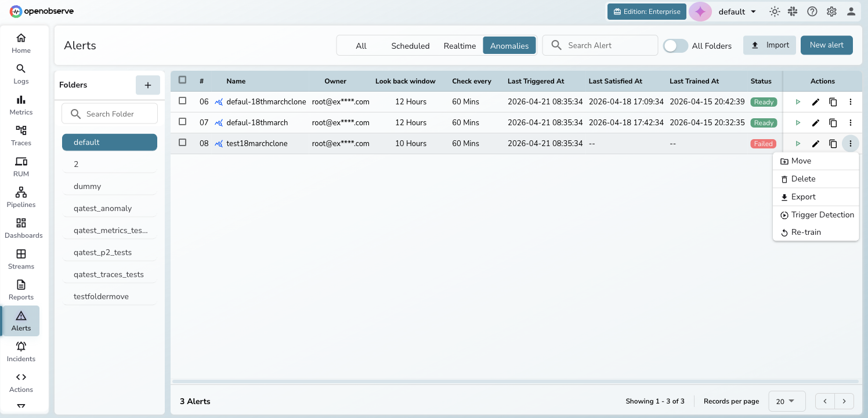Tick the select-all checkbox in table header
Screen dimensions: 868x418
[x=183, y=80]
